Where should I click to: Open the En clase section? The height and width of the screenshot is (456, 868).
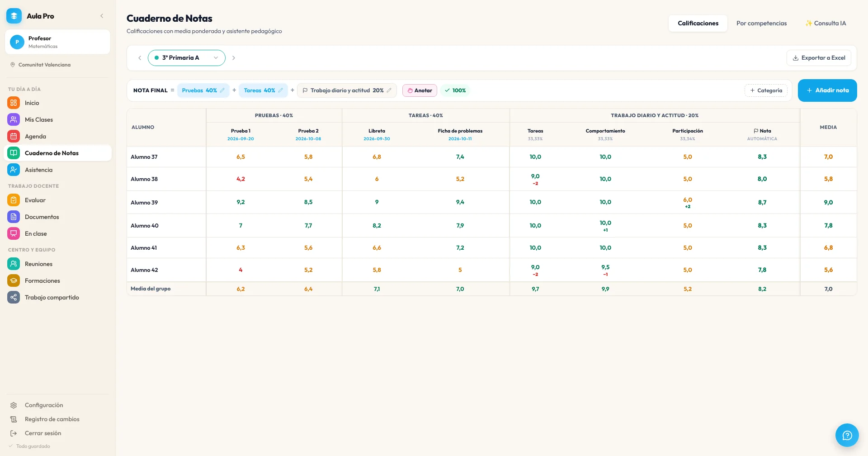coord(57,233)
